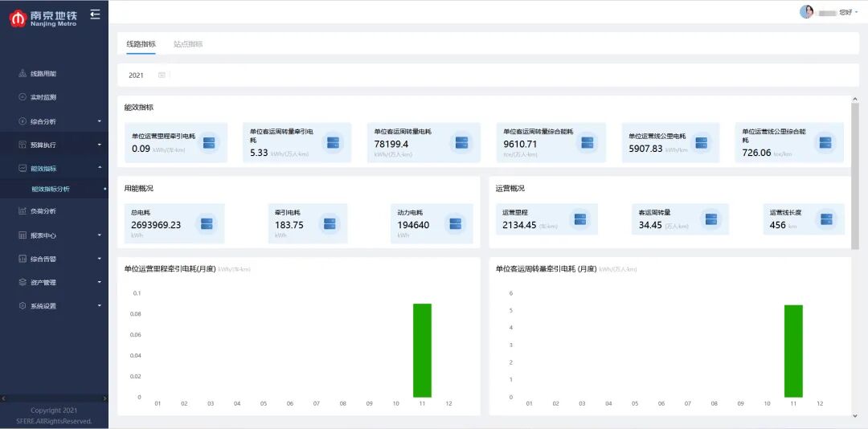Click the server icon on 单位运营线公里电耗 card
Image resolution: width=868 pixels, height=429 pixels.
pyautogui.click(x=702, y=143)
